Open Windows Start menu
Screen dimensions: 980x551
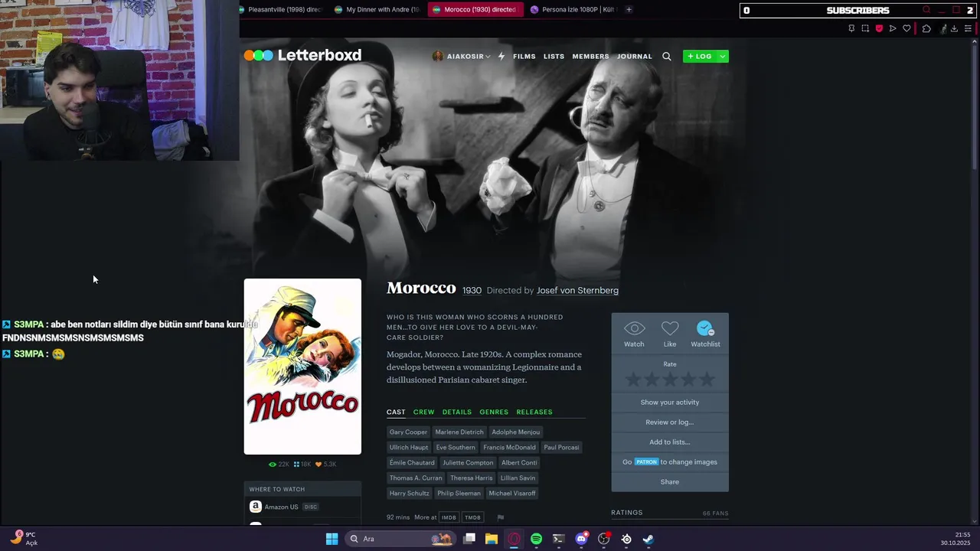click(332, 539)
